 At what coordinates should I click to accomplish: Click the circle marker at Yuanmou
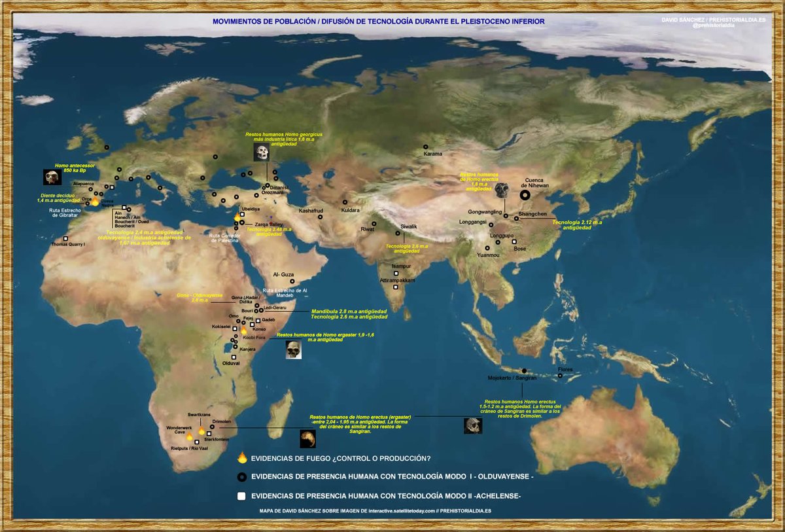[487, 248]
